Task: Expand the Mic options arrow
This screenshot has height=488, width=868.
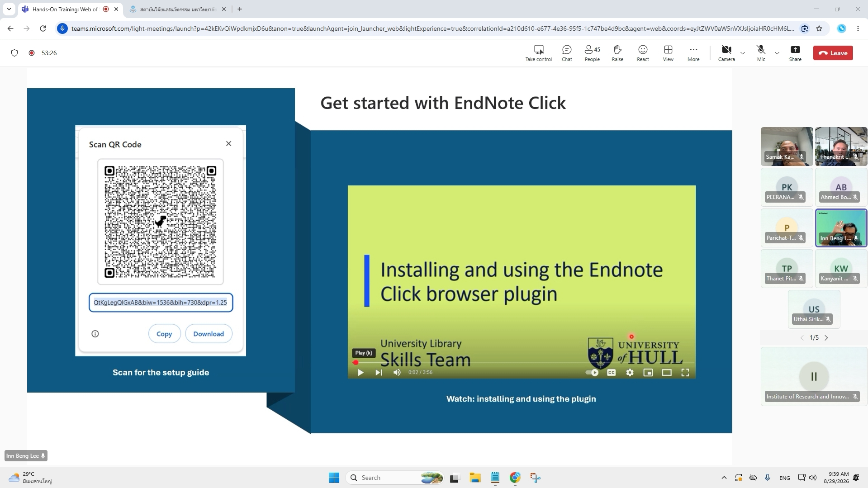Action: 777,53
